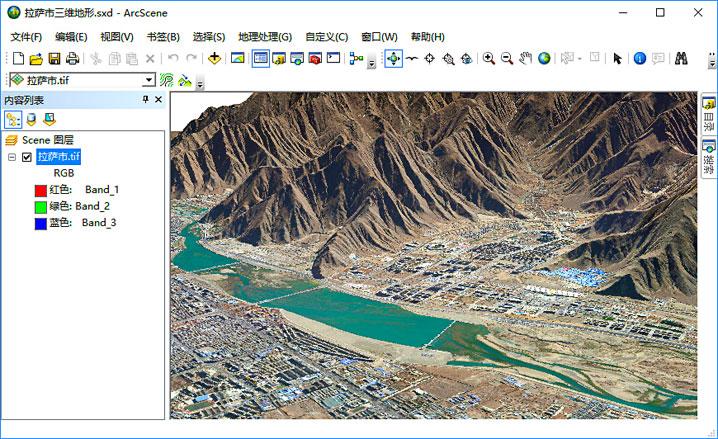This screenshot has width=718, height=439.
Task: Click the 蓝色: Band_3 entry
Action: [83, 222]
